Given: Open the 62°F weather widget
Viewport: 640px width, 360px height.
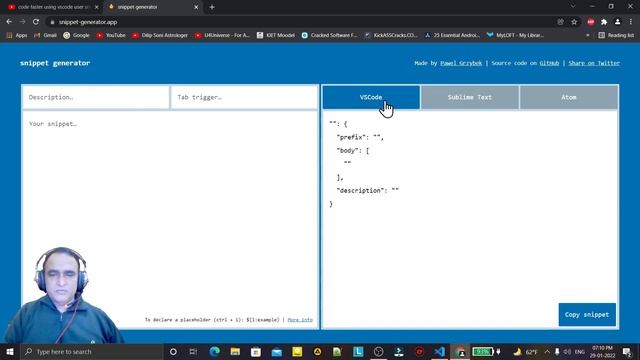Looking at the screenshot, I should point(526,351).
